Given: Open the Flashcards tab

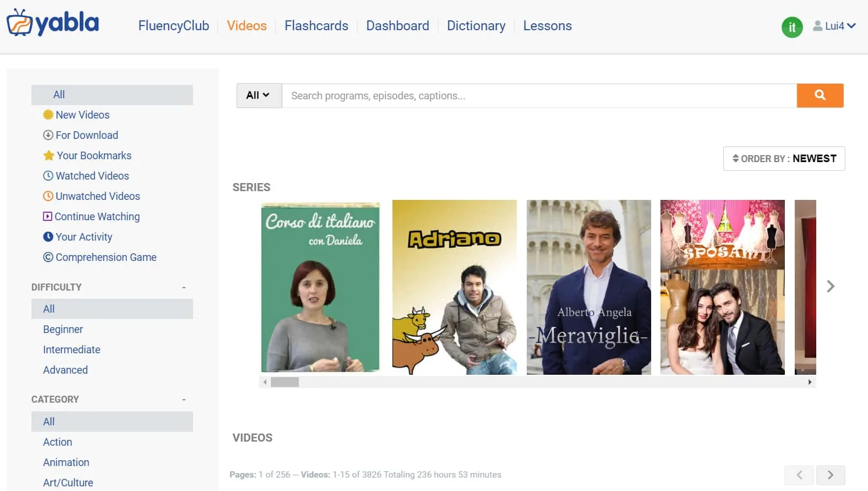Looking at the screenshot, I should pos(316,26).
